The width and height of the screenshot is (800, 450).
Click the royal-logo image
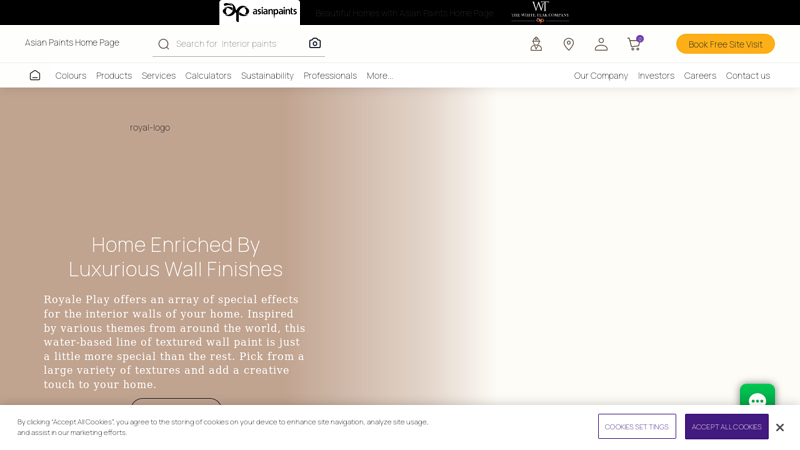click(x=149, y=128)
